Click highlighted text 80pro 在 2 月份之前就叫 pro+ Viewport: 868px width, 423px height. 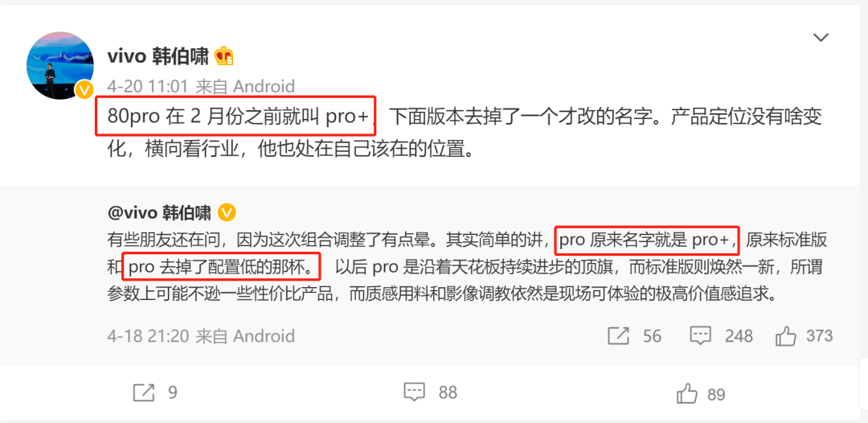point(235,117)
